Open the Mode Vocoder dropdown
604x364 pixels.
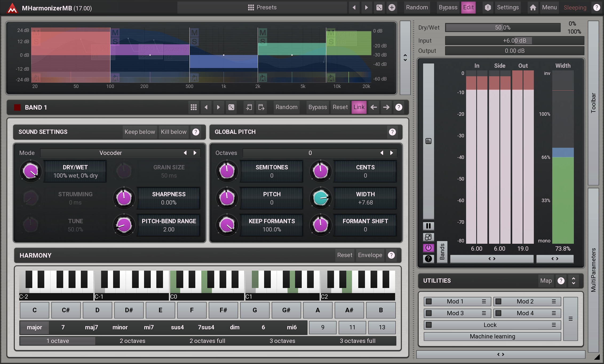coord(111,153)
